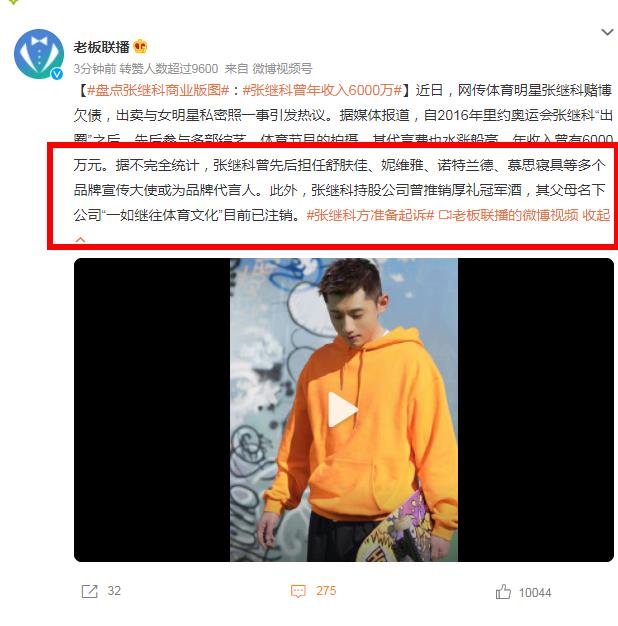The height and width of the screenshot is (626, 618).
Task: Click the 3分钟前 timestamp
Action: (x=95, y=69)
